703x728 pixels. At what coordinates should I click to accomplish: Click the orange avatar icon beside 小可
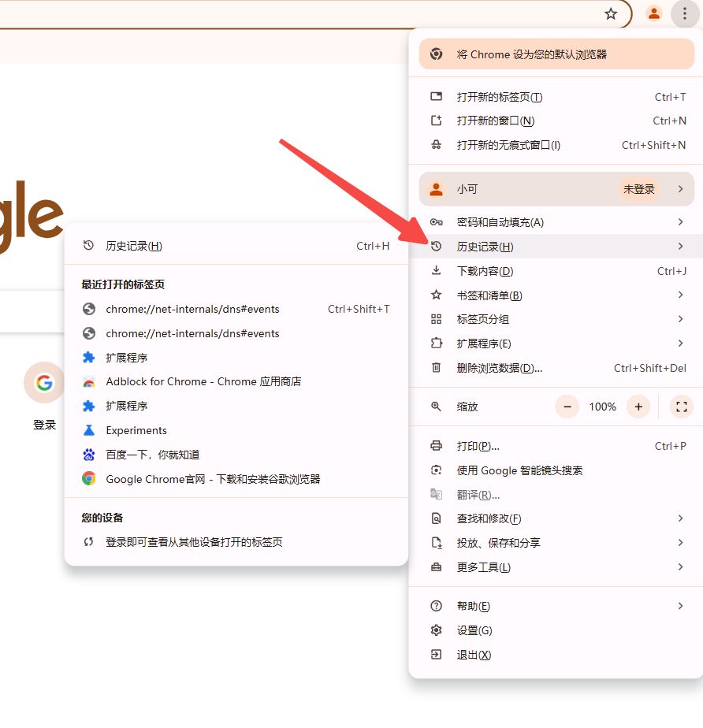(x=436, y=189)
